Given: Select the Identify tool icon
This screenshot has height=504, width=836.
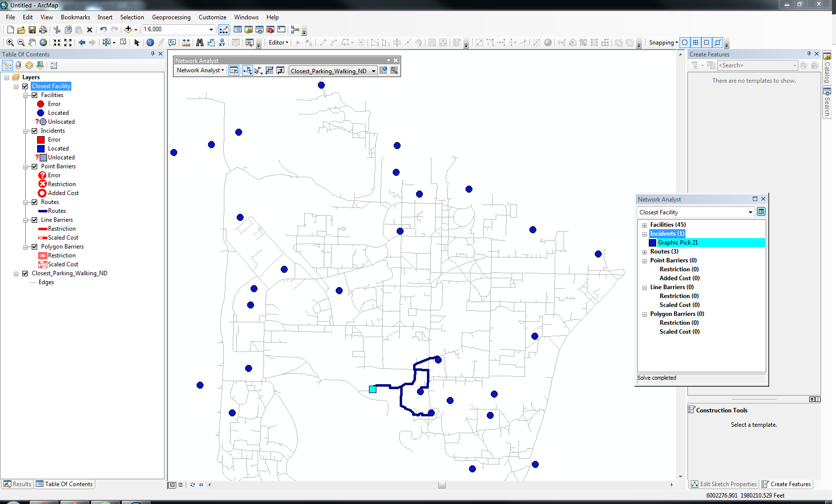Looking at the screenshot, I should (150, 43).
